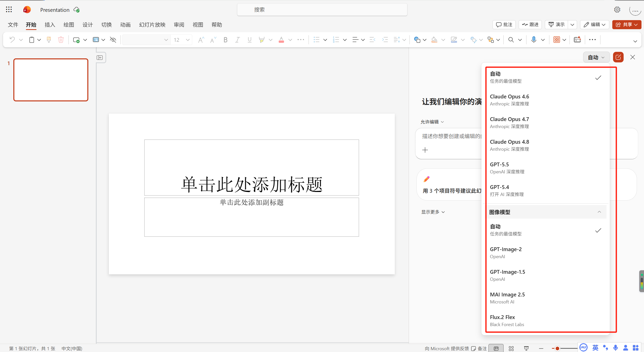
Task: Toggle bold formatting
Action: 225,40
